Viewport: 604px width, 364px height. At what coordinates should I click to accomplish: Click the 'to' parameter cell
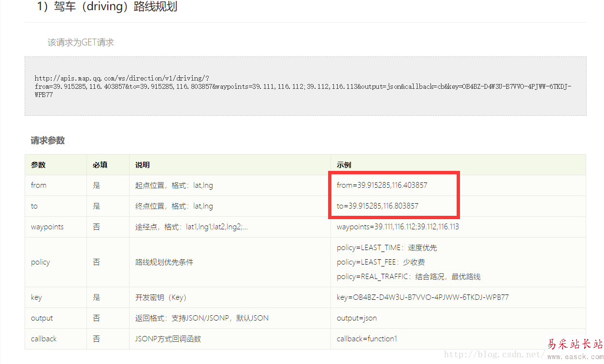34,206
